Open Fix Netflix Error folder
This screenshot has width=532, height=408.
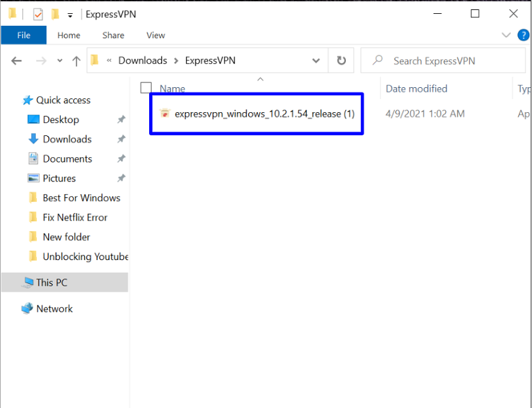[75, 217]
